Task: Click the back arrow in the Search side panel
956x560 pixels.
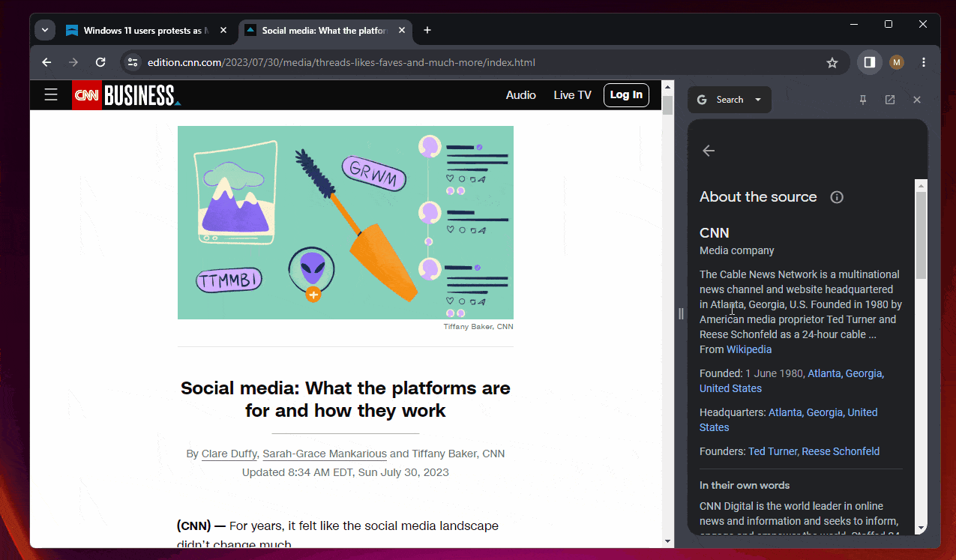Action: pyautogui.click(x=708, y=151)
